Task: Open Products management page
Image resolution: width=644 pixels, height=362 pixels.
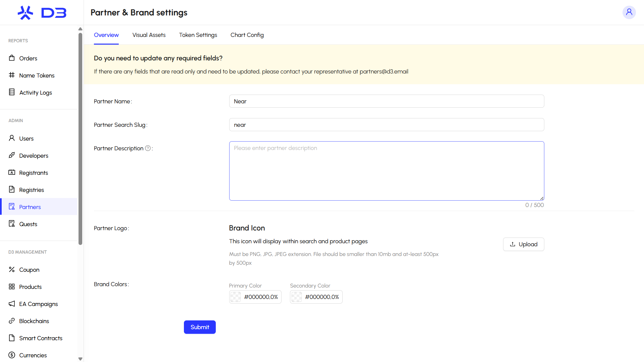Action: (x=39, y=287)
